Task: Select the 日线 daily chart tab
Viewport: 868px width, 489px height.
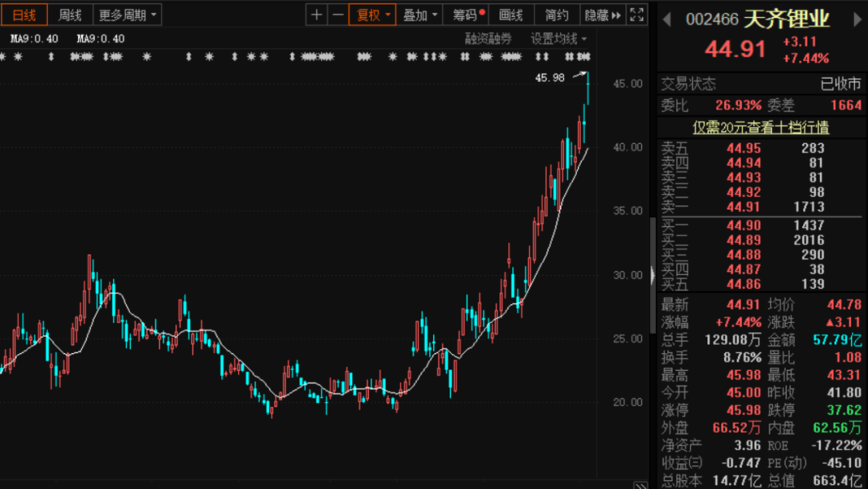Action: 24,15
